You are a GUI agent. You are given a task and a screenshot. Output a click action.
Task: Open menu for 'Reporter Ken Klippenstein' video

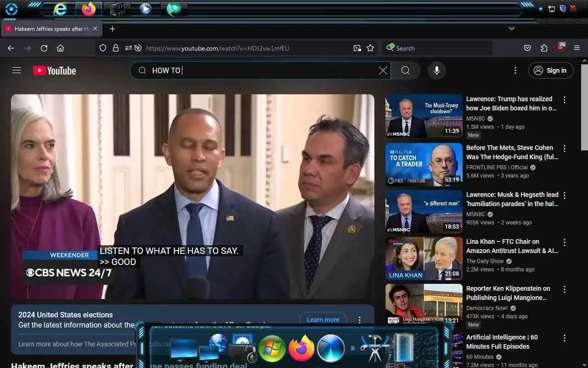click(x=565, y=289)
